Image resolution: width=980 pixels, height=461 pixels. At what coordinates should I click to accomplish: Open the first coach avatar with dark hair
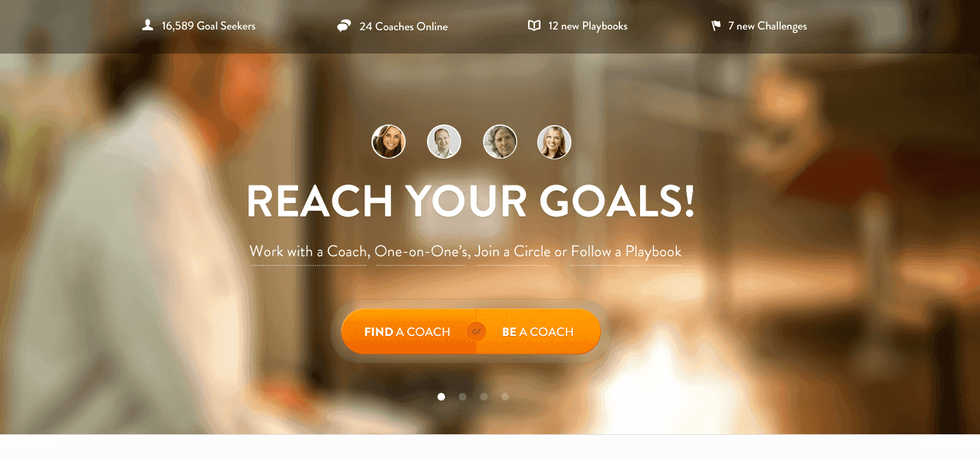(x=389, y=142)
